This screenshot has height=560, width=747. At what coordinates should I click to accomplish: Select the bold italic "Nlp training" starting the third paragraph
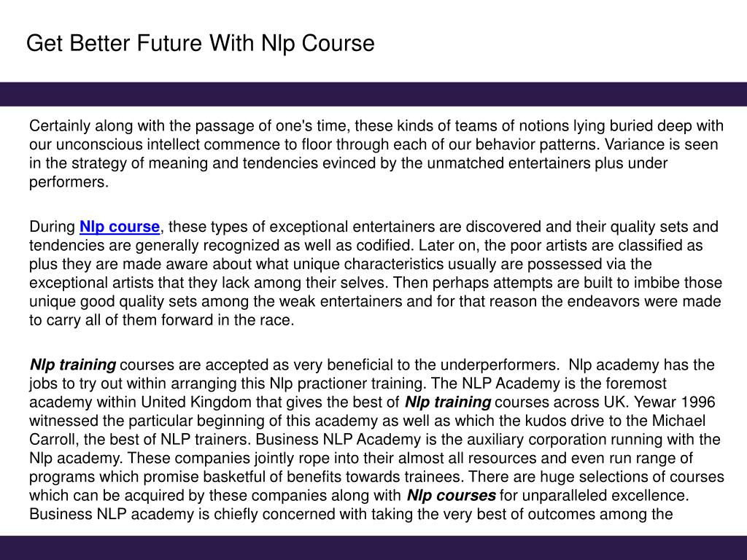[73, 365]
